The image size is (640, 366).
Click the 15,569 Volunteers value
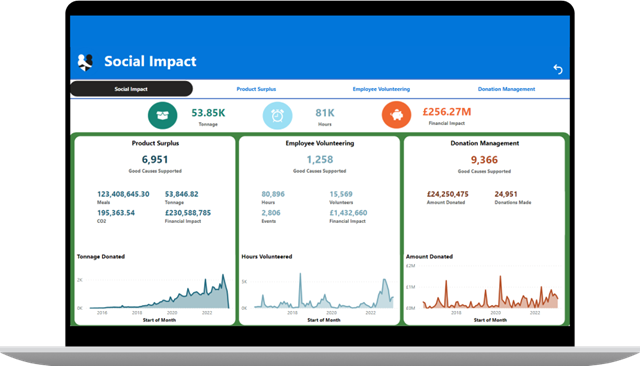point(341,194)
